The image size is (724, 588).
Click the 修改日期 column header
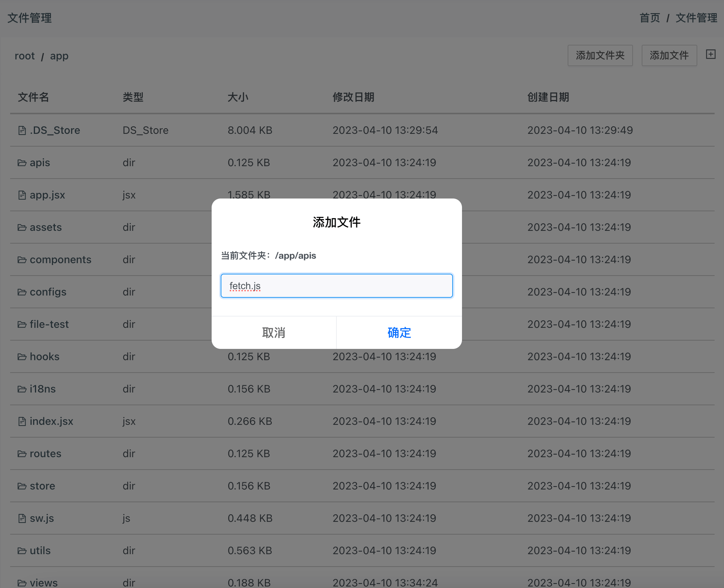point(353,97)
